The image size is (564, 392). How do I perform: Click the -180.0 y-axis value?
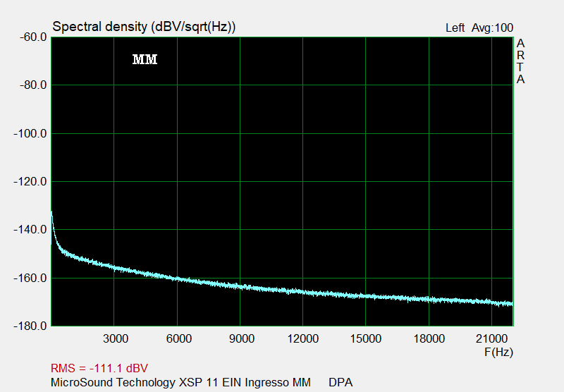30,326
